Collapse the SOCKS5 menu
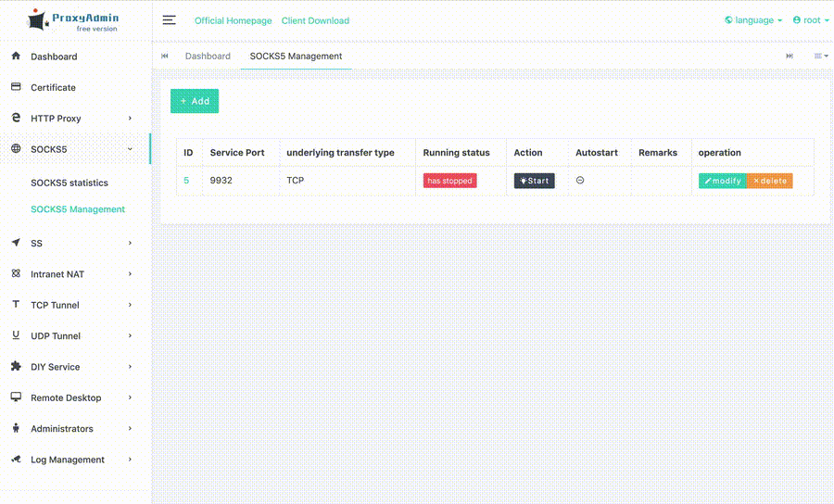834x504 pixels. 130,149
